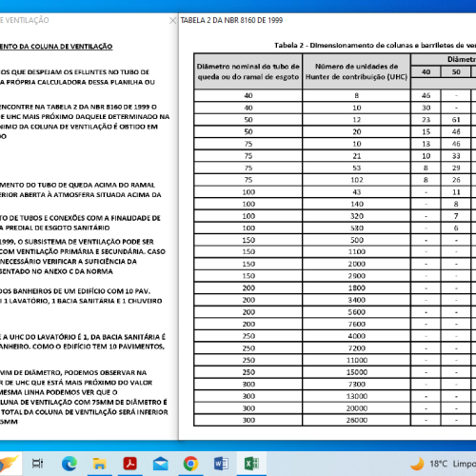The height and width of the screenshot is (476, 476).
Task: Launch Google Chrome from the taskbar
Action: [x=190, y=464]
